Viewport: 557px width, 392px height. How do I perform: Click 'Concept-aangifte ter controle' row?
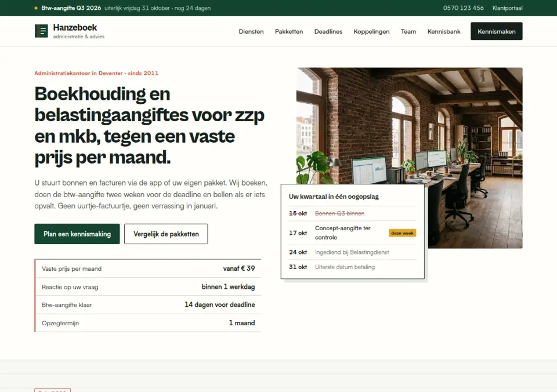click(x=352, y=233)
